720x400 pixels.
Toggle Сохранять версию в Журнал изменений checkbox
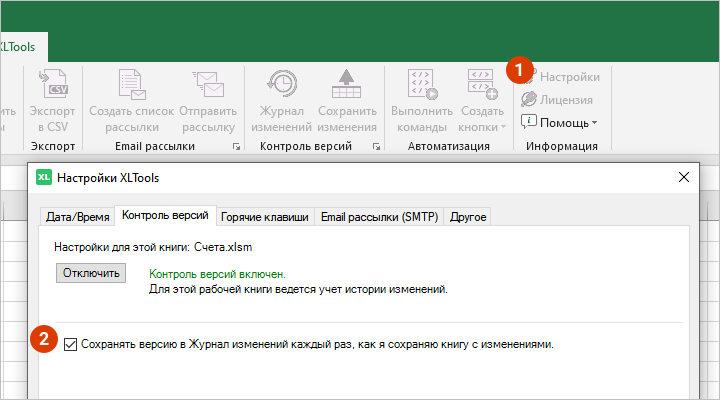70,344
